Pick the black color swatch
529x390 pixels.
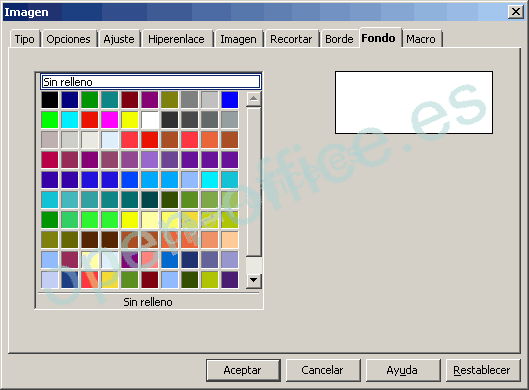pos(50,100)
